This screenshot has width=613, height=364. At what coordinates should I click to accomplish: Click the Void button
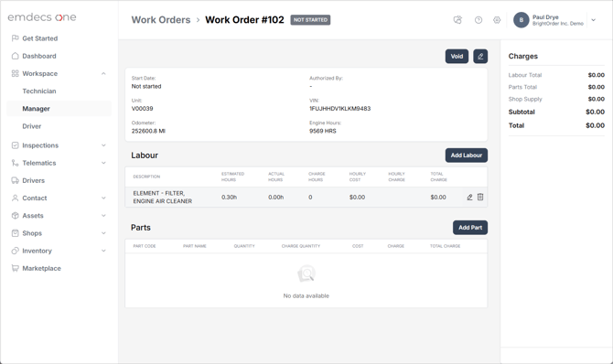(457, 57)
